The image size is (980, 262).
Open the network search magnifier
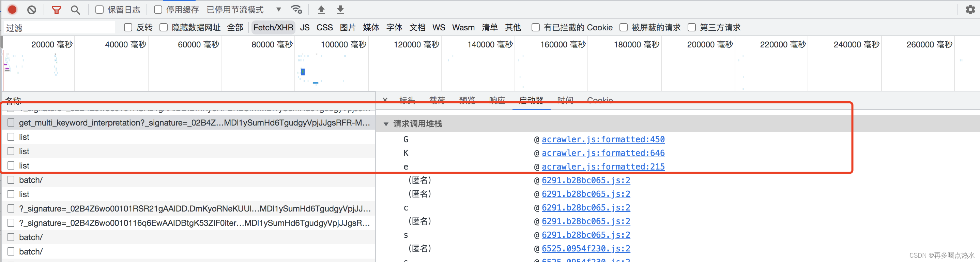point(75,10)
